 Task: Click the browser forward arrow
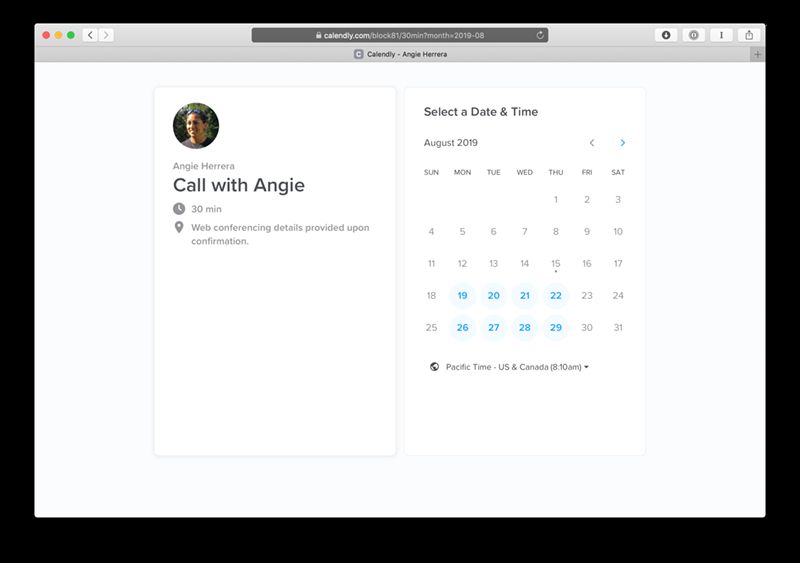point(106,35)
